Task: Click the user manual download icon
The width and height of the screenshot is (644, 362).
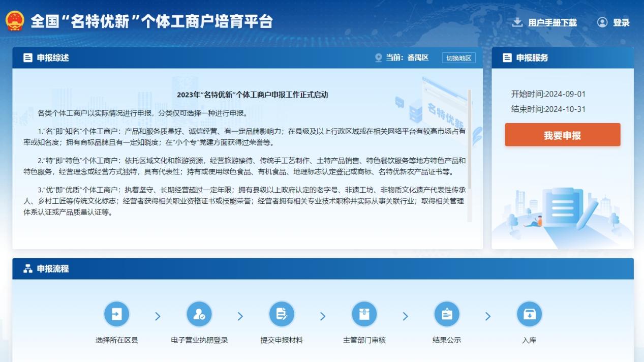Action: click(x=517, y=22)
